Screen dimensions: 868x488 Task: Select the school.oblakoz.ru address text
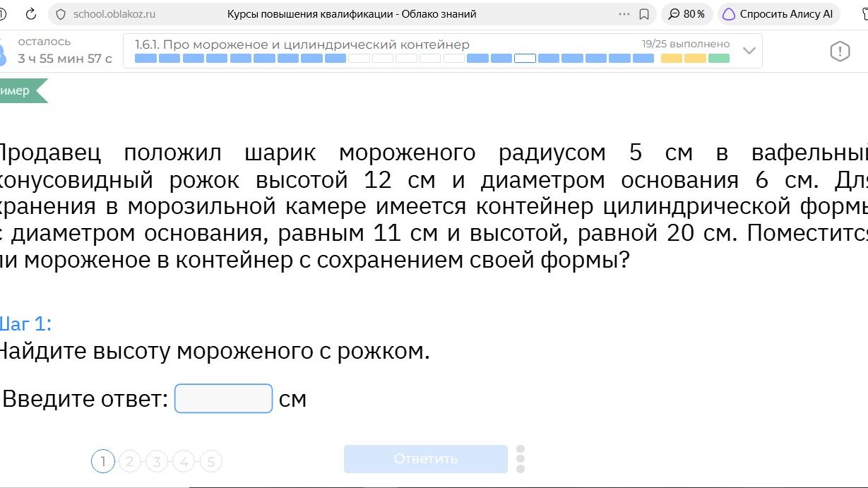pos(114,14)
